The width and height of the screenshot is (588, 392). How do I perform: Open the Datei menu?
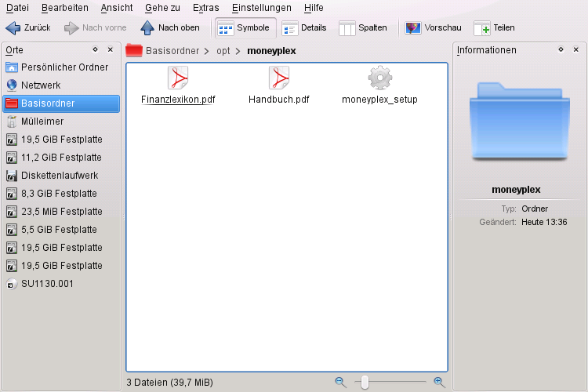point(17,8)
